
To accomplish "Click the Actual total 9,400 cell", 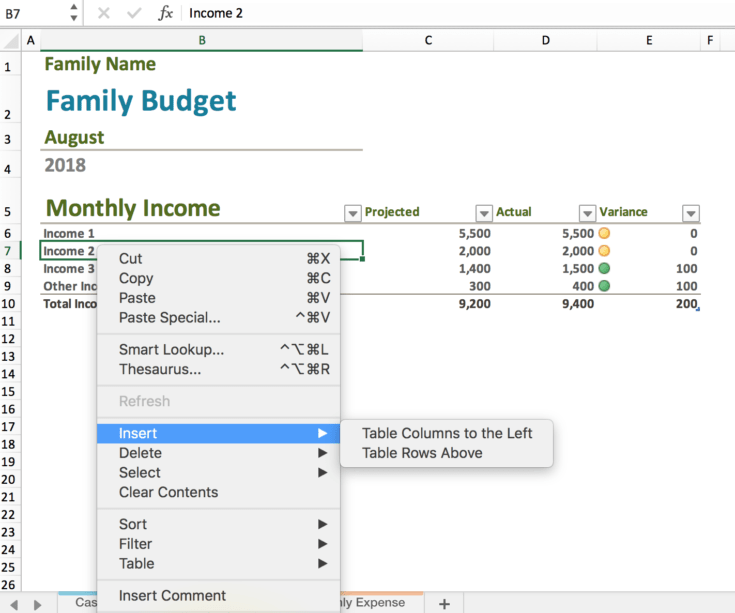I will (545, 304).
